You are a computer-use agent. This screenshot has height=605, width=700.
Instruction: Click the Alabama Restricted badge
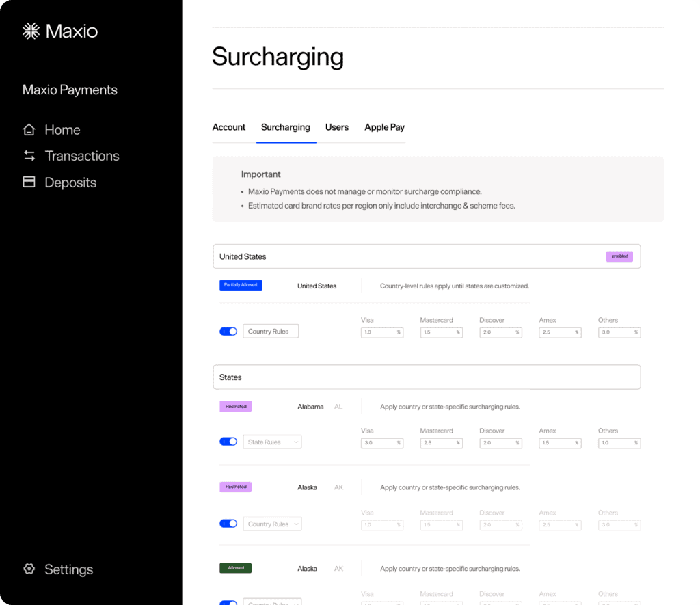pyautogui.click(x=236, y=406)
